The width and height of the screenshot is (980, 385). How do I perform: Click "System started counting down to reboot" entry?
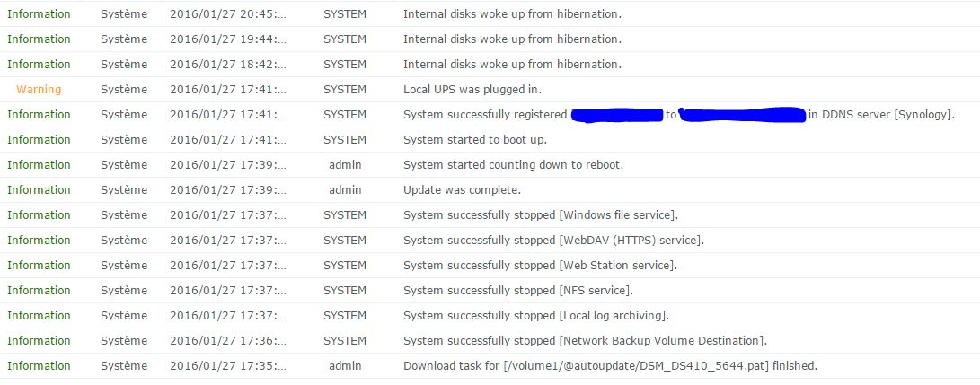coord(513,165)
